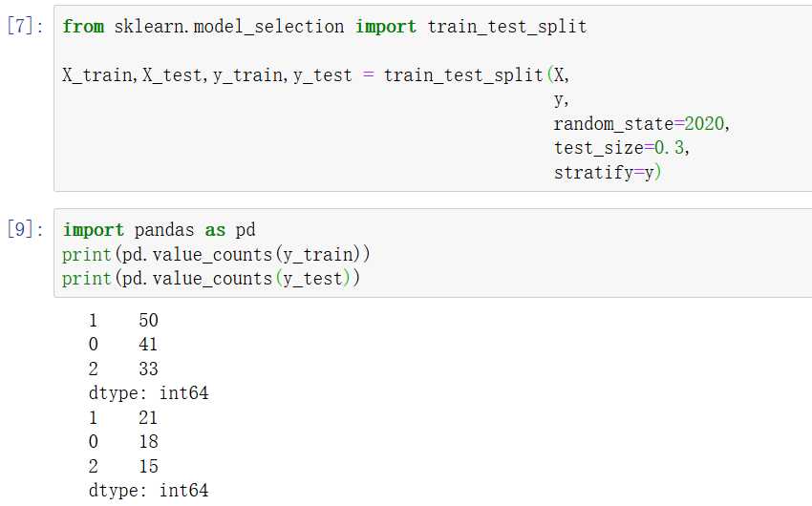
Task: Click the "import pandas as pd" line
Action: pyautogui.click(x=159, y=230)
